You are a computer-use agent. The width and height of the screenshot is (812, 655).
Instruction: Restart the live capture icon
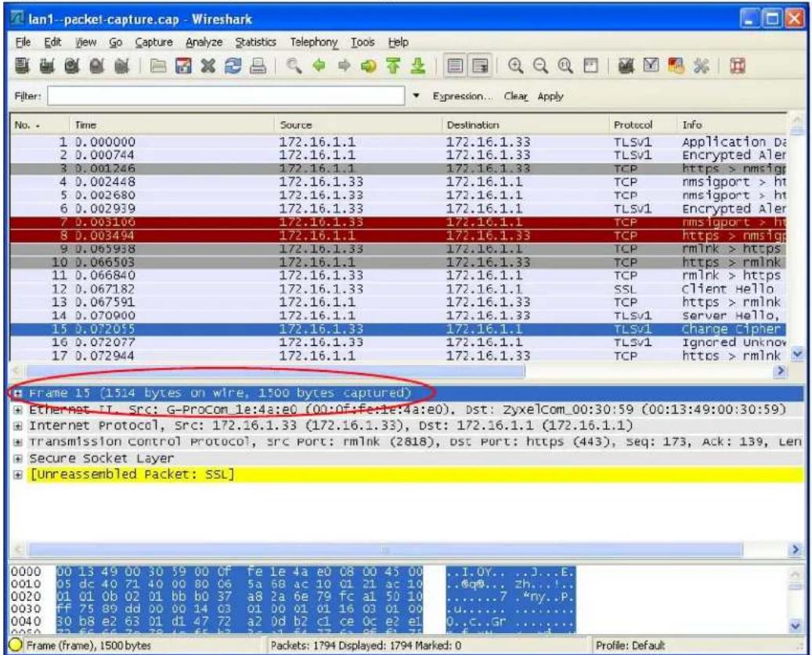121,66
